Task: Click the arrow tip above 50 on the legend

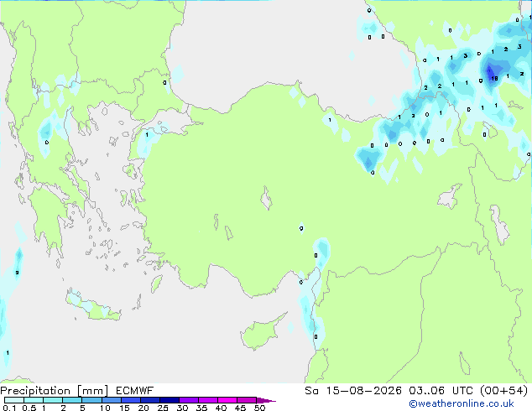Action: pos(266,400)
